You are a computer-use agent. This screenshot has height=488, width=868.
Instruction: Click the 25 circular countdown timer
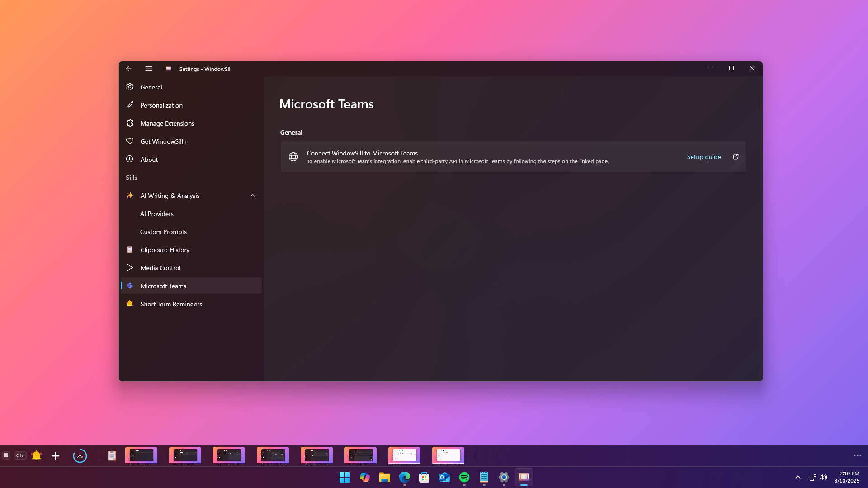tap(80, 456)
